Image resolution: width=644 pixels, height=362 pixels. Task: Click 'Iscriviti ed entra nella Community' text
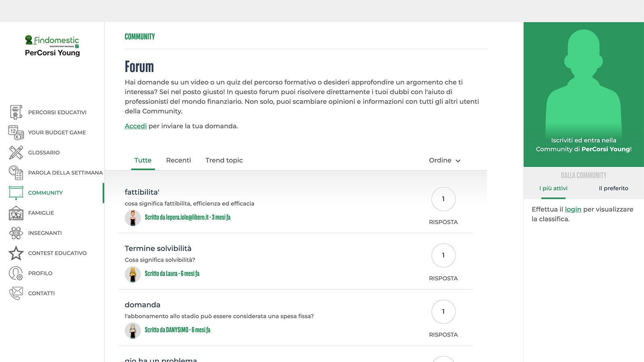click(x=584, y=145)
